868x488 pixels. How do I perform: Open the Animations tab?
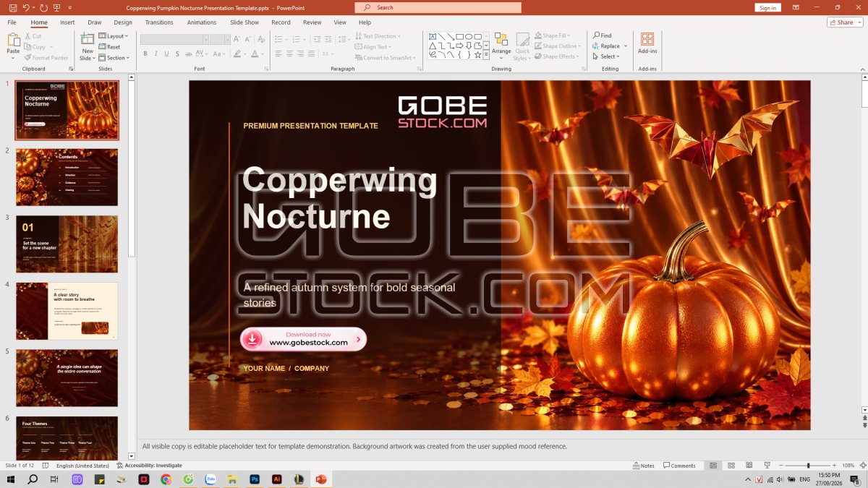click(202, 22)
